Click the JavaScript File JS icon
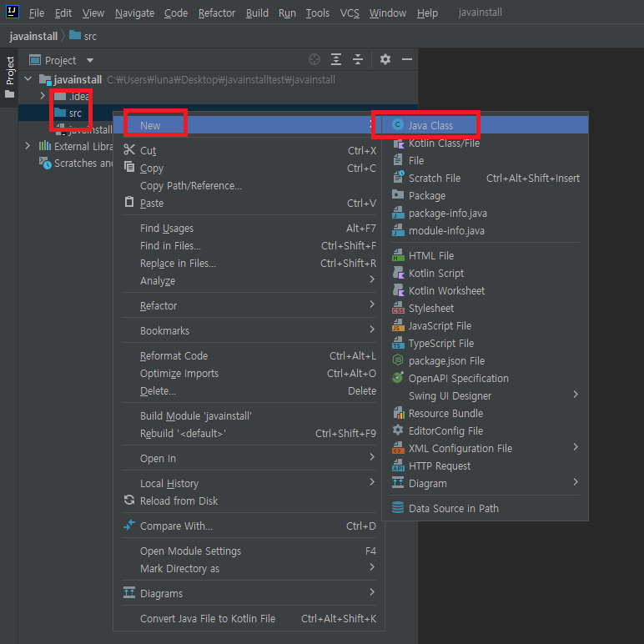This screenshot has height=644, width=644. [398, 325]
